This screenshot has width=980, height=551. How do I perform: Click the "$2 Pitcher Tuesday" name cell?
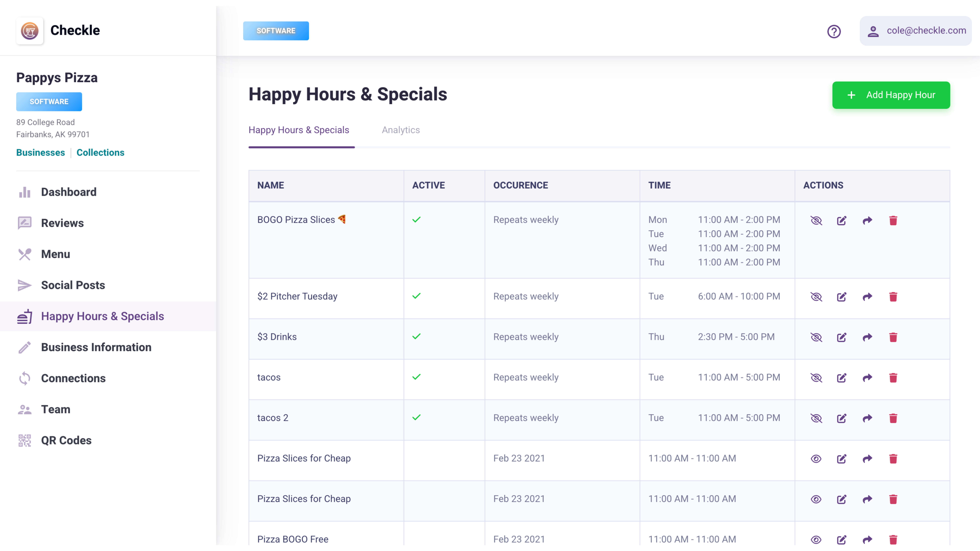coord(326,298)
